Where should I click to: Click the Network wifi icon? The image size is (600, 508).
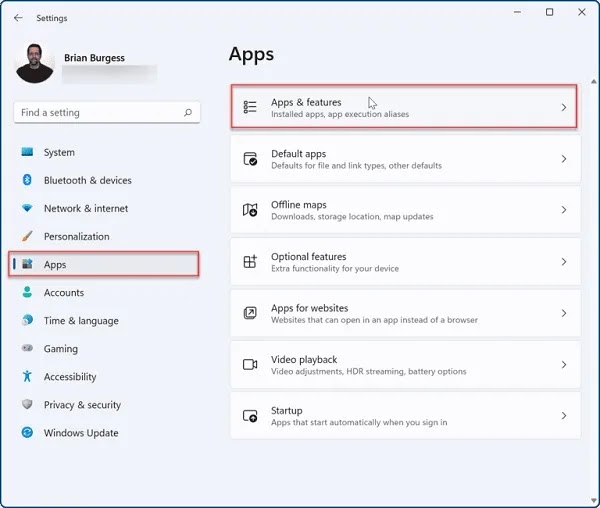[x=27, y=208]
